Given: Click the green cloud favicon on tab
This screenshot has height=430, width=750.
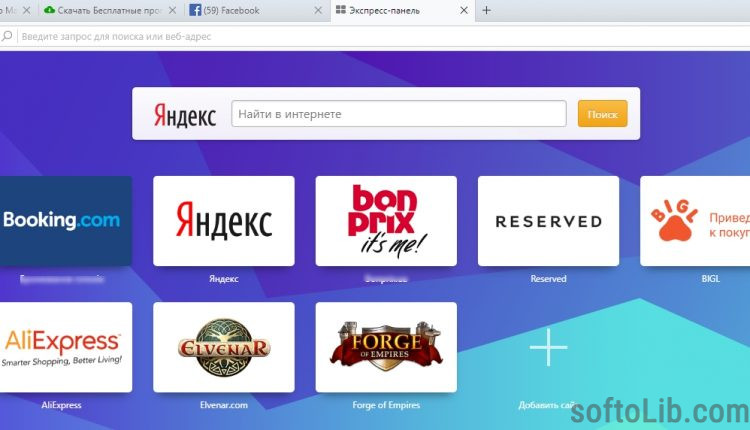Looking at the screenshot, I should click(49, 10).
